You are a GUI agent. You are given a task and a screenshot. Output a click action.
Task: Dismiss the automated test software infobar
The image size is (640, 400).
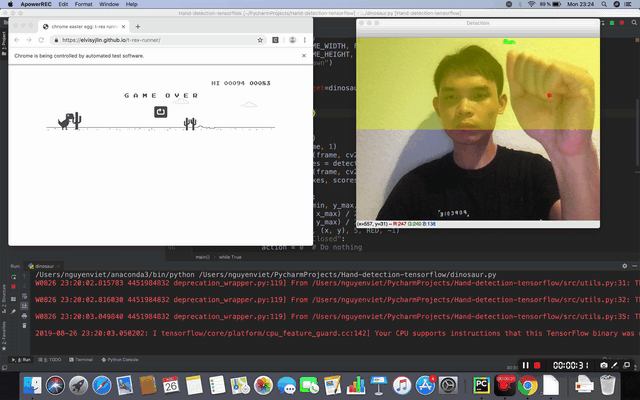click(304, 56)
